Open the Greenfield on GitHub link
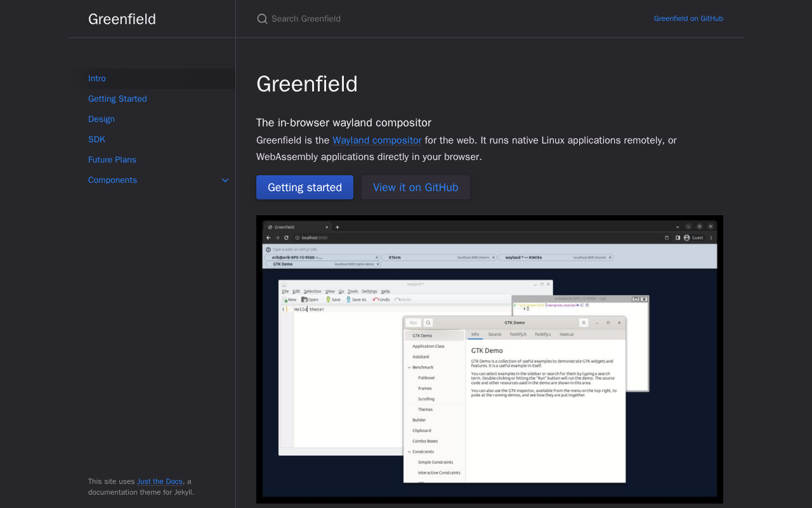812x508 pixels. pos(688,18)
